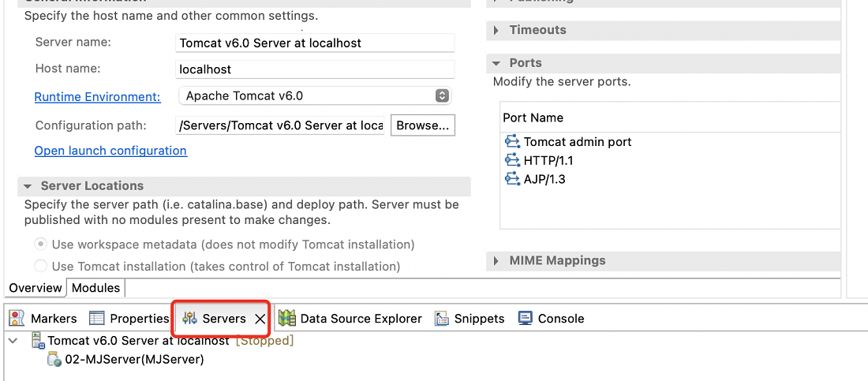Click the Markers view icon
The width and height of the screenshot is (868, 381).
pyautogui.click(x=17, y=319)
